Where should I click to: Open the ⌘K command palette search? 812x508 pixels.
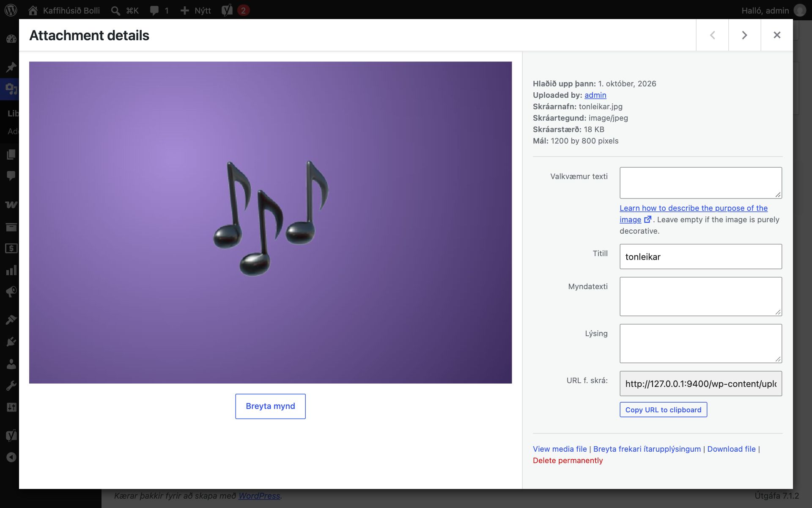pyautogui.click(x=125, y=10)
